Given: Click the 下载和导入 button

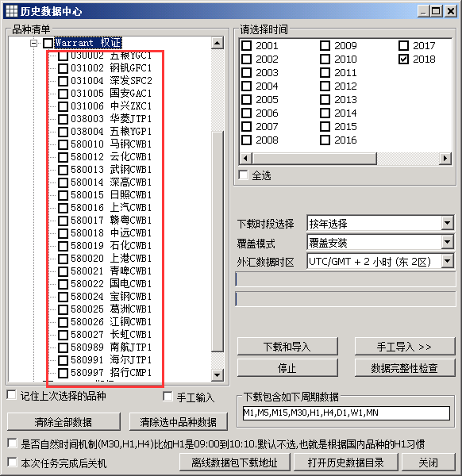Looking at the screenshot, I should pyautogui.click(x=287, y=347).
